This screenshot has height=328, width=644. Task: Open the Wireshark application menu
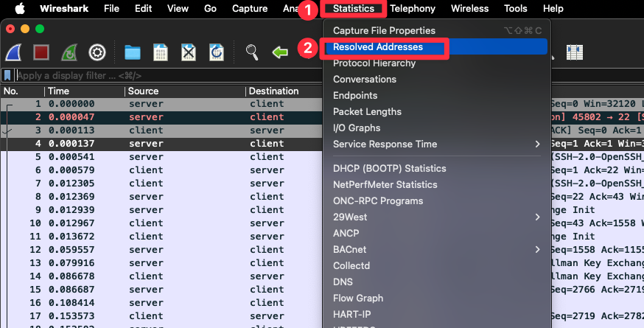pos(64,9)
